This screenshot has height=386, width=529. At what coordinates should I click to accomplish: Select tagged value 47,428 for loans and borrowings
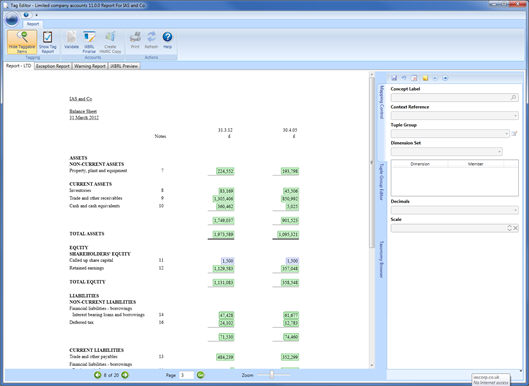click(x=226, y=315)
